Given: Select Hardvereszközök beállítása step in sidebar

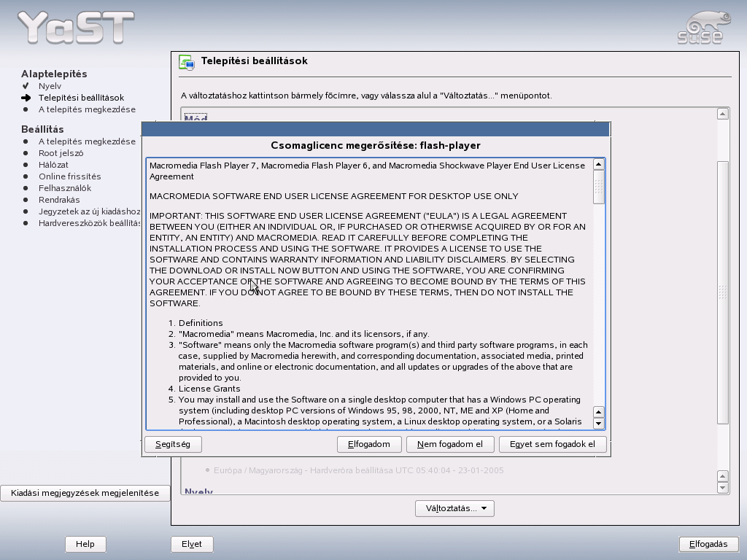Looking at the screenshot, I should tap(90, 223).
